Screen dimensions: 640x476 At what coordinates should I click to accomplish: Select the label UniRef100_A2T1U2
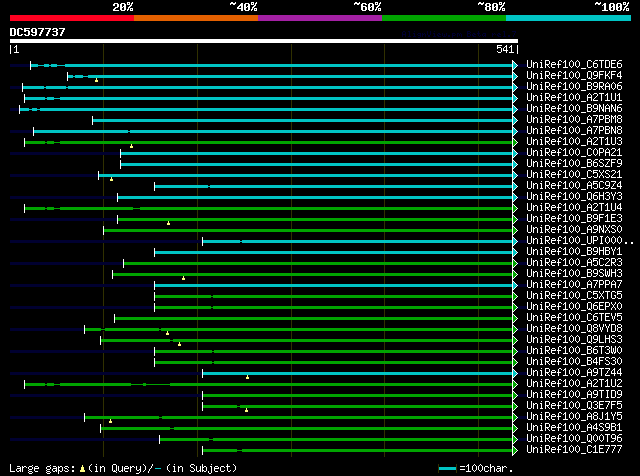coord(574,384)
